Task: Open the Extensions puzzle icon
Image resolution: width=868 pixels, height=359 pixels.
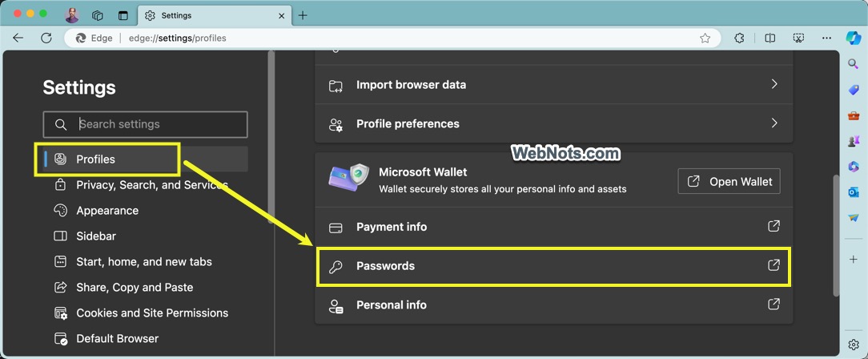Action: pyautogui.click(x=739, y=38)
